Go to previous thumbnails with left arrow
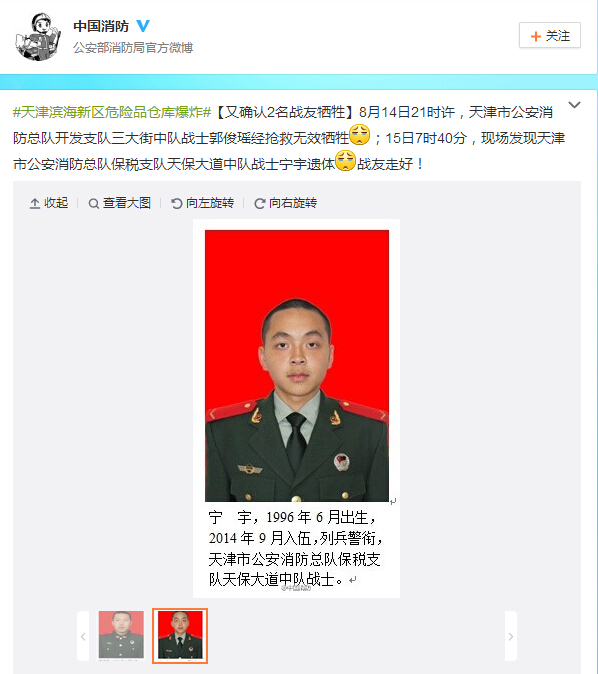Image resolution: width=598 pixels, height=674 pixels. (83, 636)
